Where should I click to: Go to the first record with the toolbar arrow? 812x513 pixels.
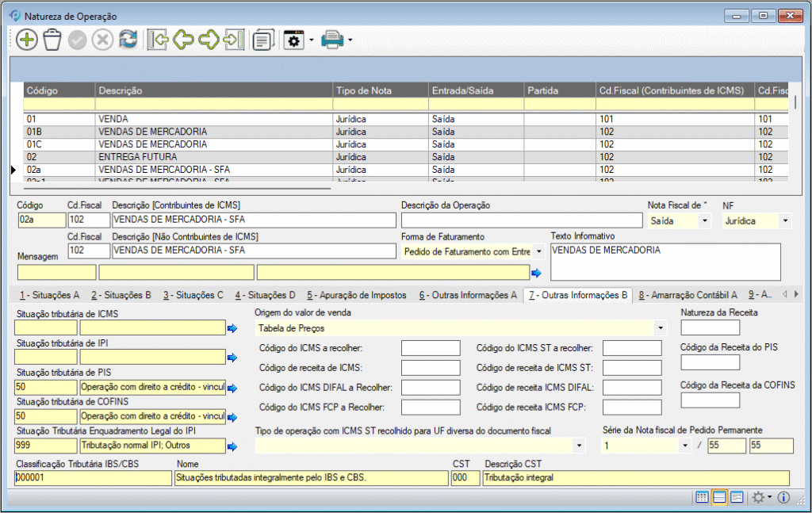tap(158, 40)
